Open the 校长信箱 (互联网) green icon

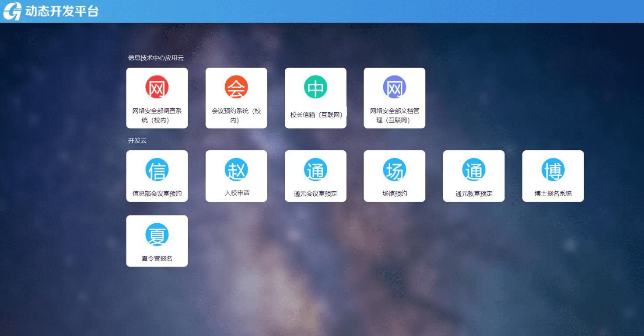click(315, 87)
